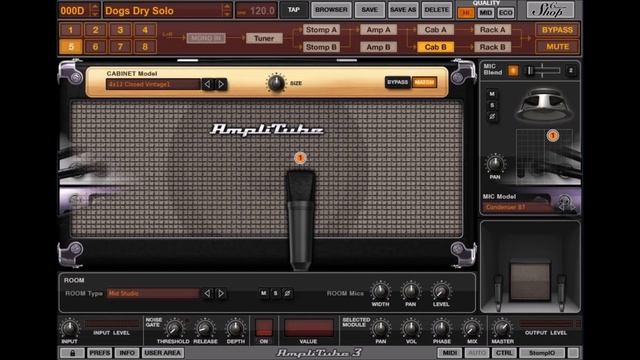
Task: Click the room mics Level knob
Action: point(441,291)
